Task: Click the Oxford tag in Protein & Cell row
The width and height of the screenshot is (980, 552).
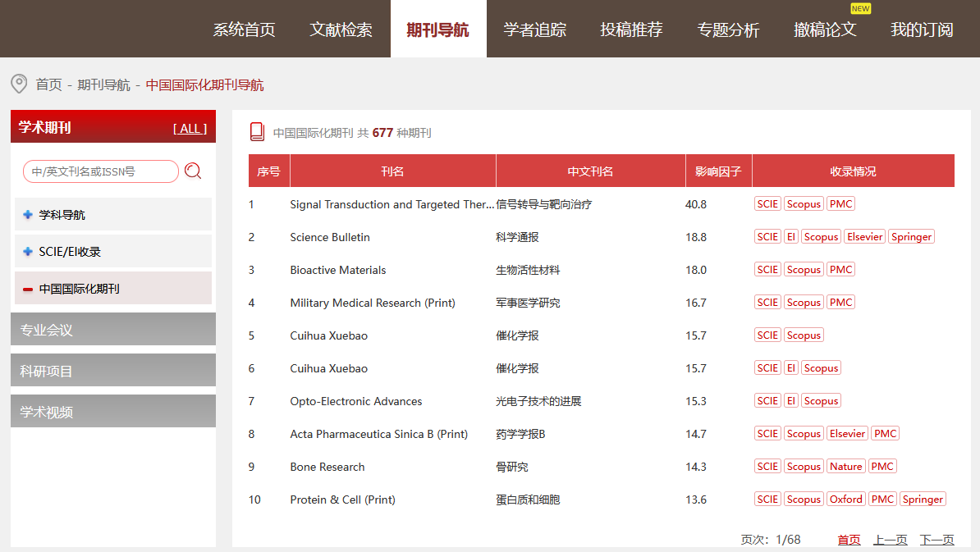Action: [x=846, y=499]
